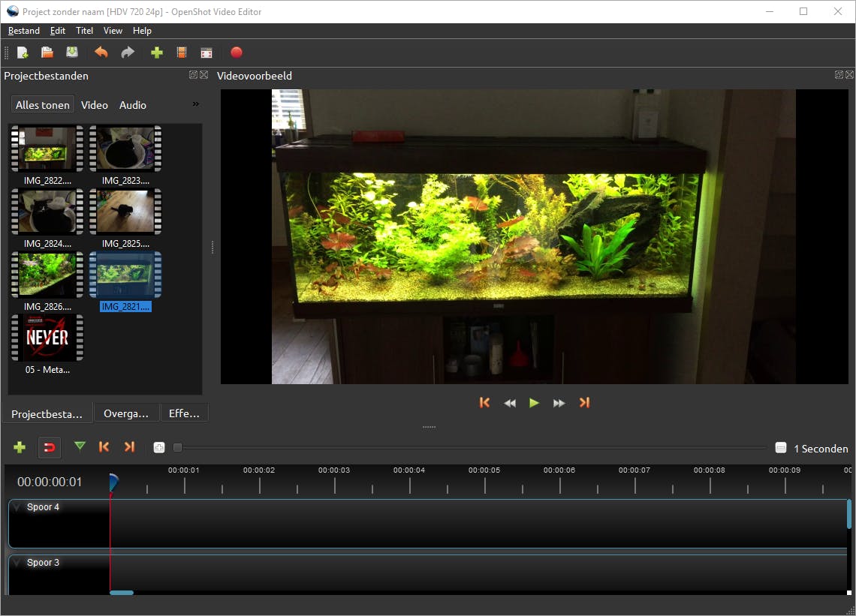Open the Spoor 3 track menu arrow

17,563
